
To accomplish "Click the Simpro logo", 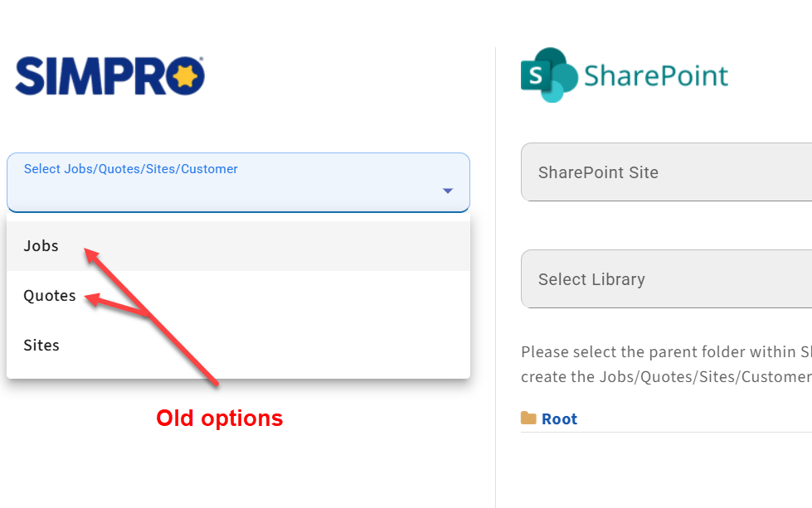I will (x=109, y=76).
